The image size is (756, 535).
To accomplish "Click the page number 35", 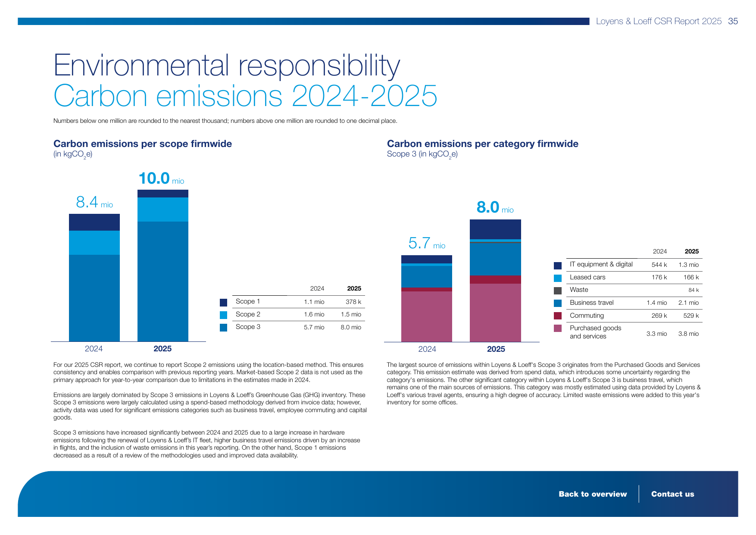I will 733,21.
